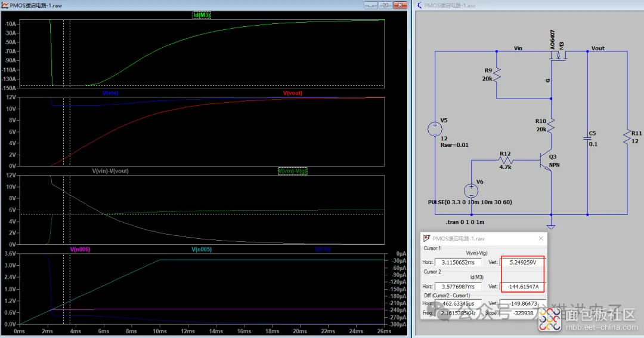The height and width of the screenshot is (338, 644).
Task: Minimize the raw waveform window
Action: tap(370, 5)
